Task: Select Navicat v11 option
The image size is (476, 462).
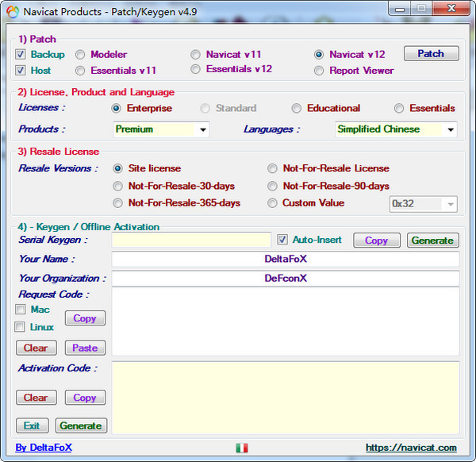Action: (195, 55)
